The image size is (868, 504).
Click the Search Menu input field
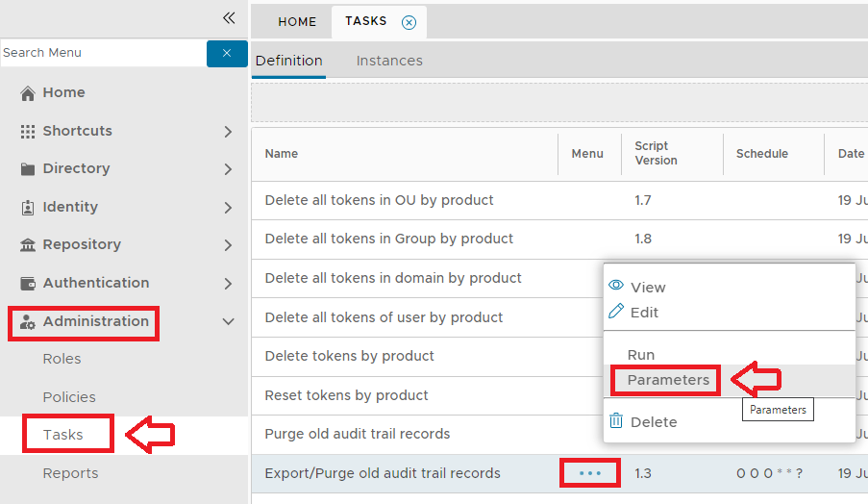tap(103, 53)
